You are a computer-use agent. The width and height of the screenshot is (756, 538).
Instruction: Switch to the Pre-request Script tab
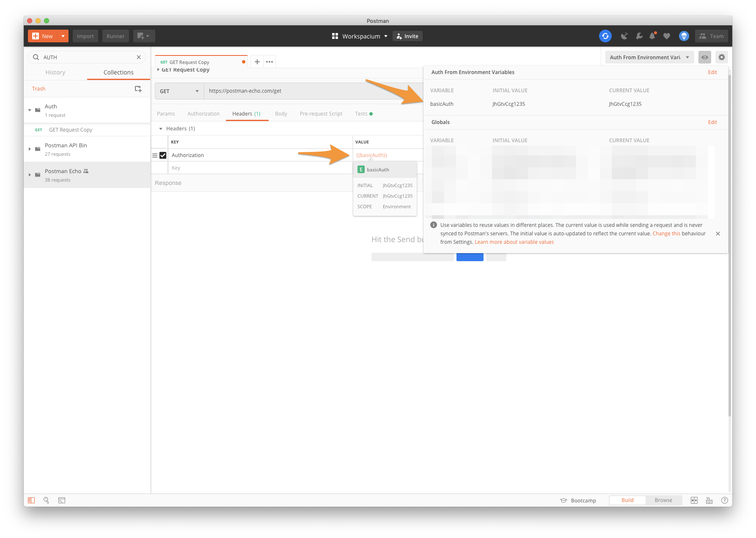tap(321, 113)
